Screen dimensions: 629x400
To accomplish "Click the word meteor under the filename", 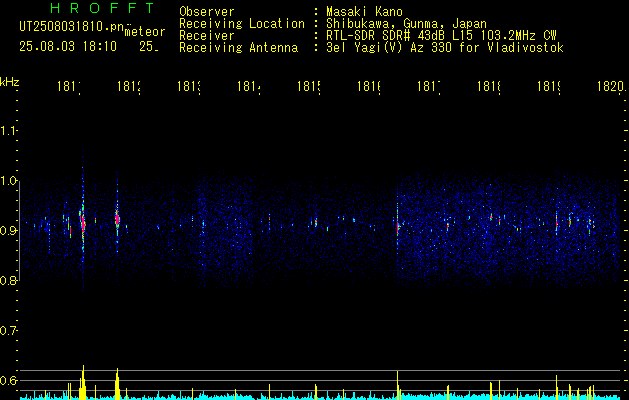I will tap(145, 32).
